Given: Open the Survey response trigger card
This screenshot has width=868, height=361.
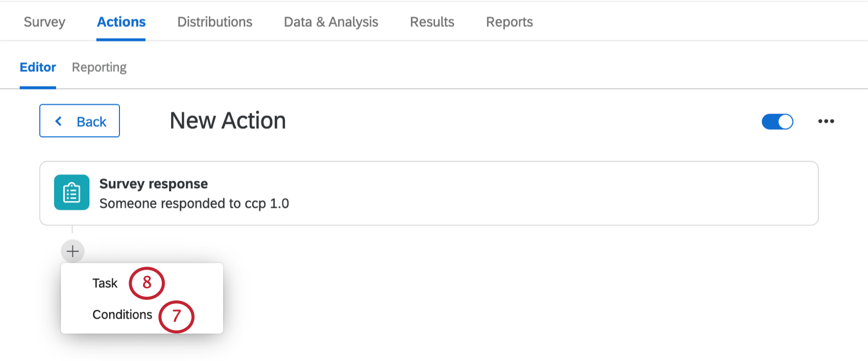Looking at the screenshot, I should click(x=429, y=193).
